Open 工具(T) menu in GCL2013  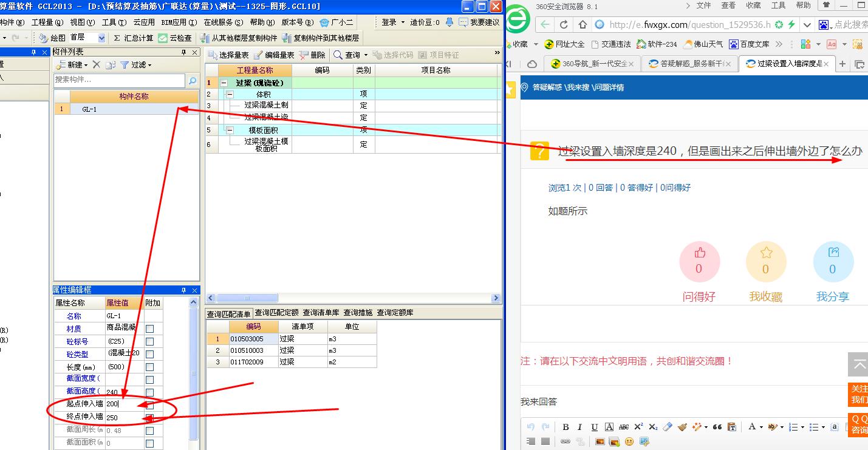(x=114, y=22)
